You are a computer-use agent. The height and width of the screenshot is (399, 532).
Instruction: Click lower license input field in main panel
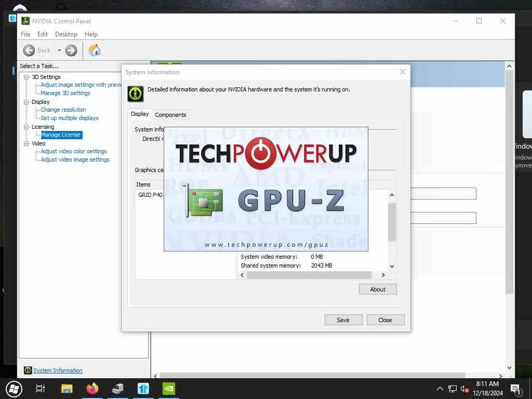(443, 218)
